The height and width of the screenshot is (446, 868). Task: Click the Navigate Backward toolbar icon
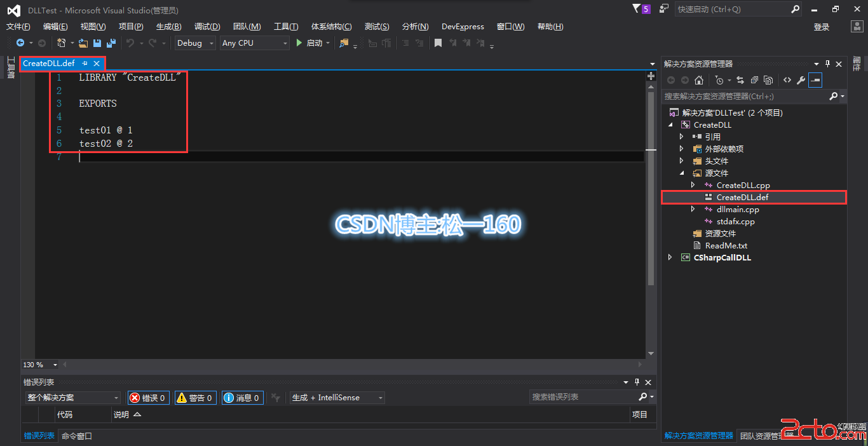click(20, 43)
